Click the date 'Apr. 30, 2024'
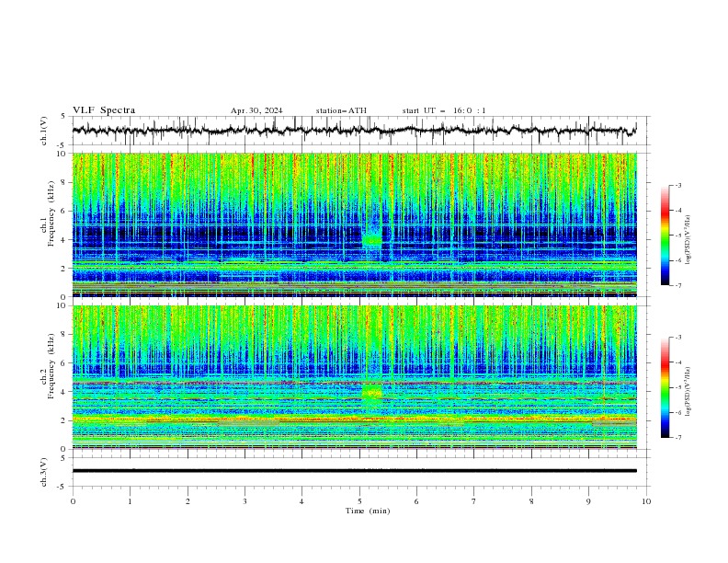 pyautogui.click(x=256, y=110)
